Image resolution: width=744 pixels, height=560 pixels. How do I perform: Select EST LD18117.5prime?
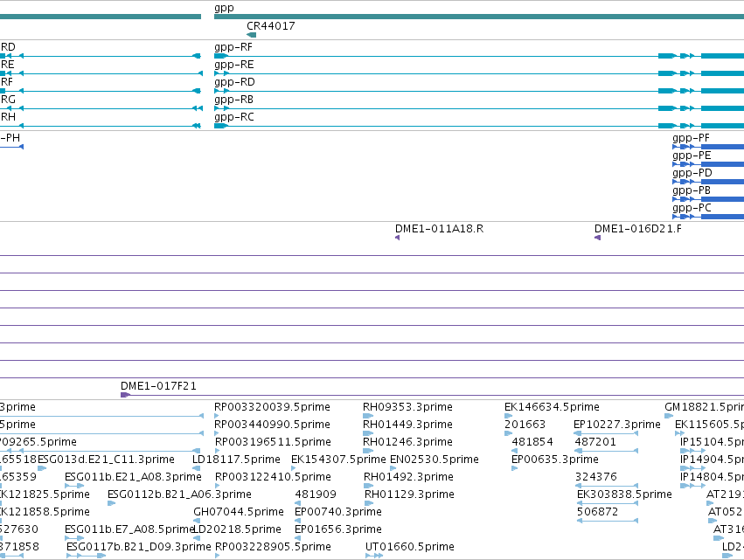[x=236, y=460]
